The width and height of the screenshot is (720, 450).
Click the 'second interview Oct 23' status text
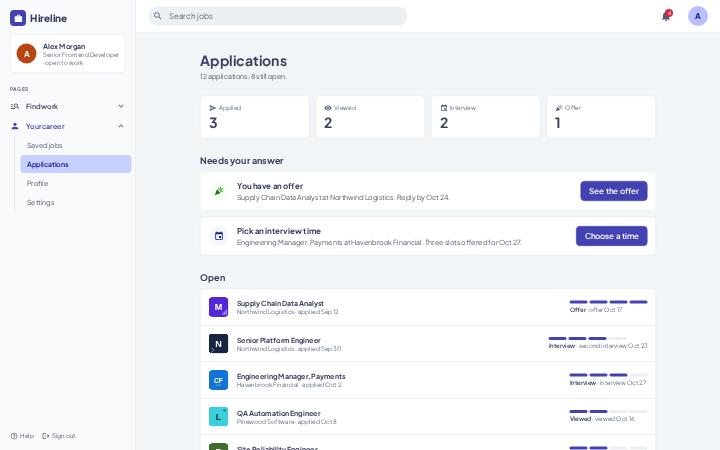coord(613,346)
